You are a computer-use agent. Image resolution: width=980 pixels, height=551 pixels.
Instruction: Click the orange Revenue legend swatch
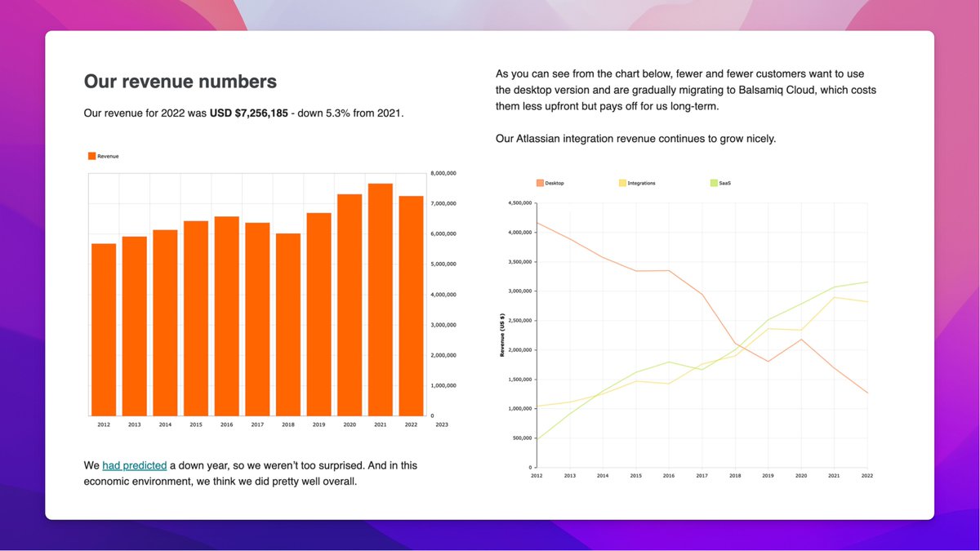[x=91, y=156]
